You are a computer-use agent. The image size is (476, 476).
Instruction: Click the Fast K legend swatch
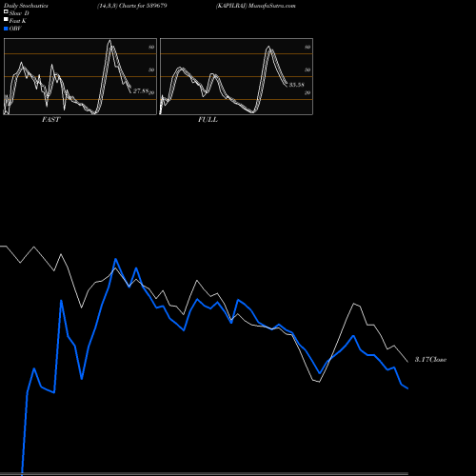[6, 19]
